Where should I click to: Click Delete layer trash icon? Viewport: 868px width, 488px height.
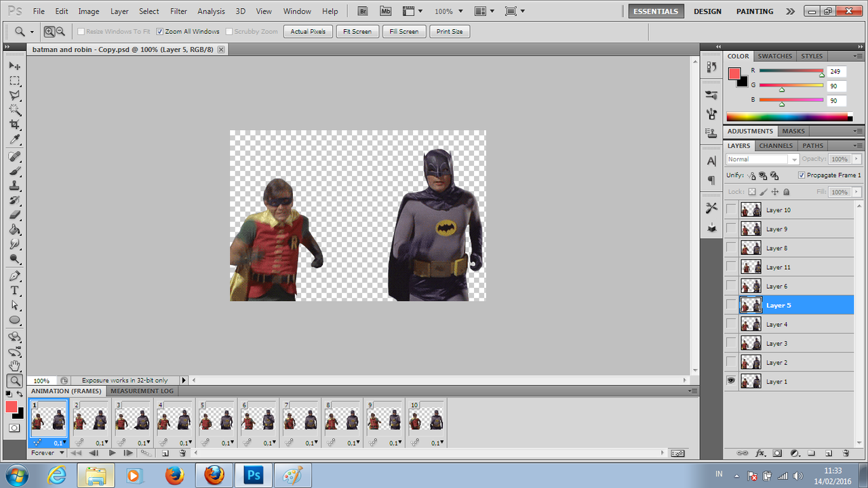tap(846, 453)
